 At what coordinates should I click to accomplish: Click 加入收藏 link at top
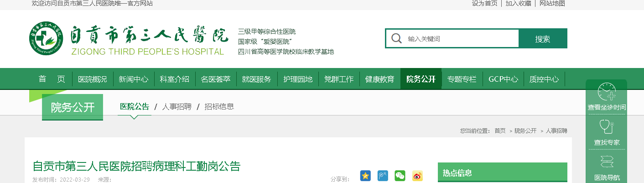(518, 3)
